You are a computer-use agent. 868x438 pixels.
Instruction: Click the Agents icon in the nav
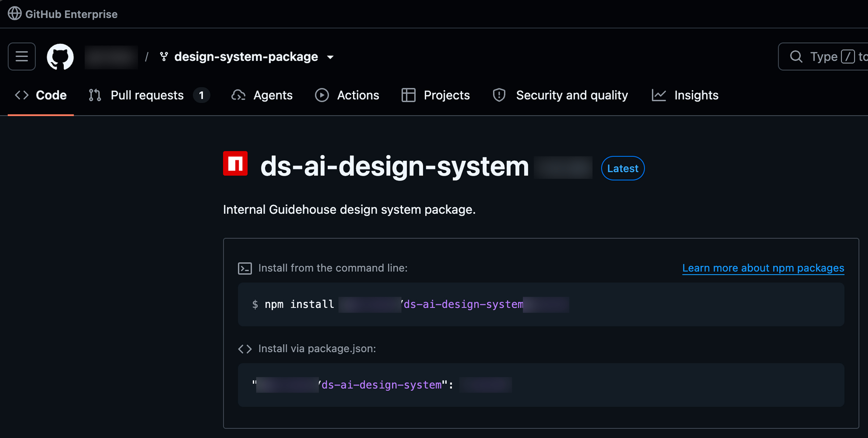click(238, 95)
